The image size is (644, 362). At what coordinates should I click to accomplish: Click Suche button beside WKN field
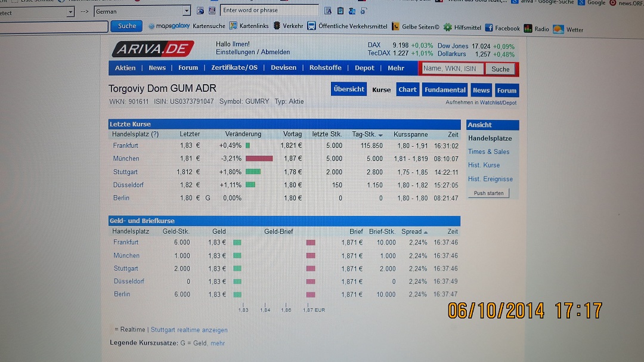click(500, 69)
